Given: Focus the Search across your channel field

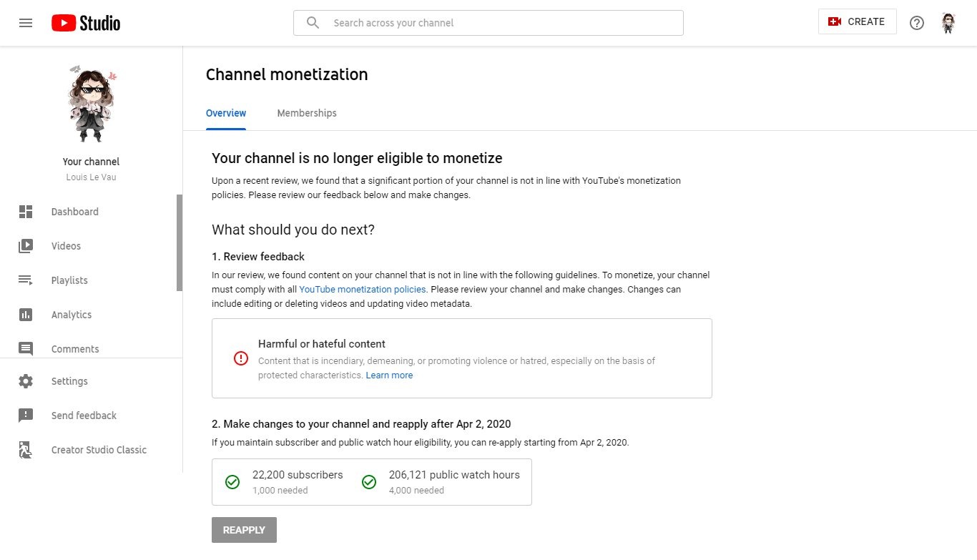Looking at the screenshot, I should point(488,23).
